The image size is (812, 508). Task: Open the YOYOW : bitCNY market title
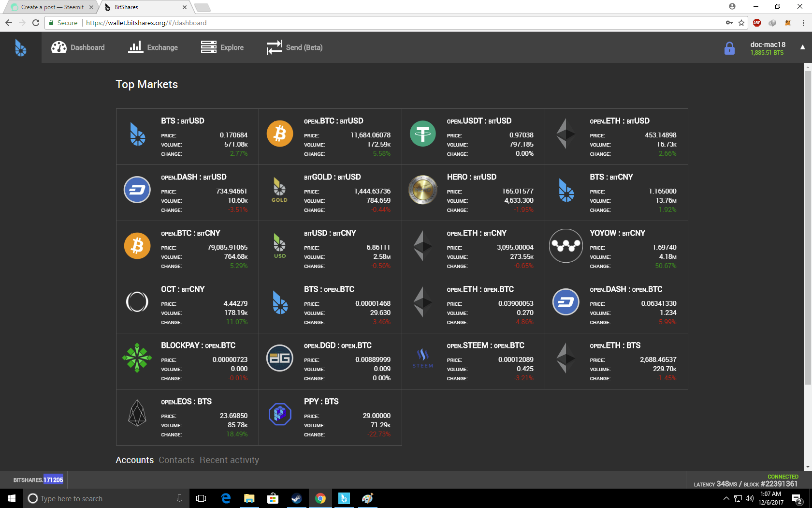click(x=618, y=233)
